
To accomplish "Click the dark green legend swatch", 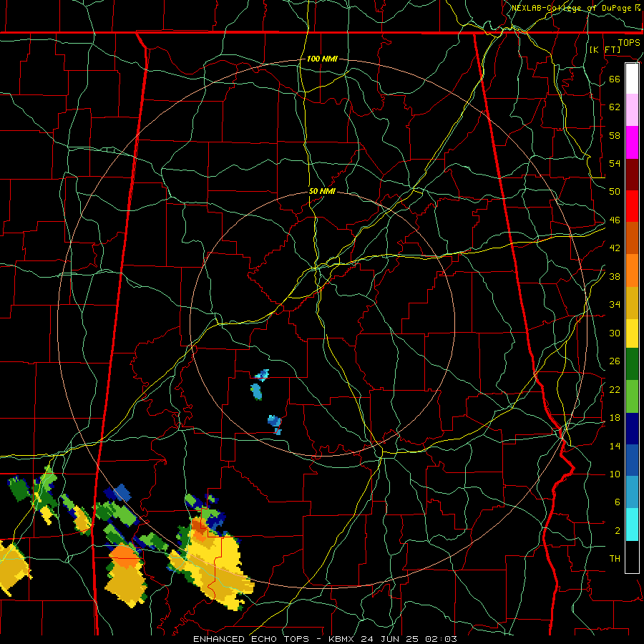I will click(x=632, y=364).
